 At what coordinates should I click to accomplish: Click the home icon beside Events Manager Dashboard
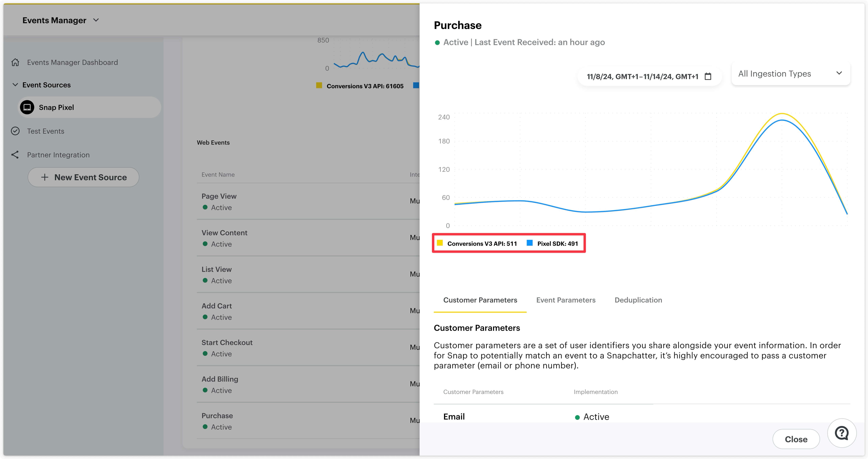(x=15, y=62)
